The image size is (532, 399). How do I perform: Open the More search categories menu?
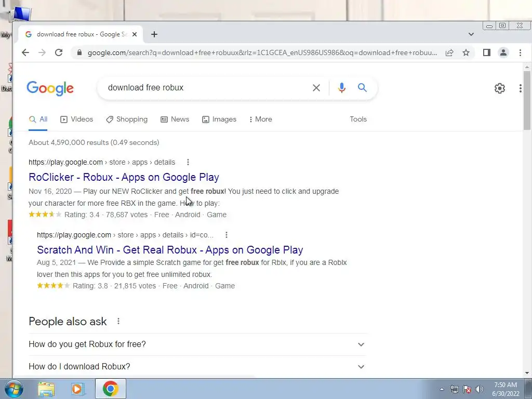(x=261, y=119)
